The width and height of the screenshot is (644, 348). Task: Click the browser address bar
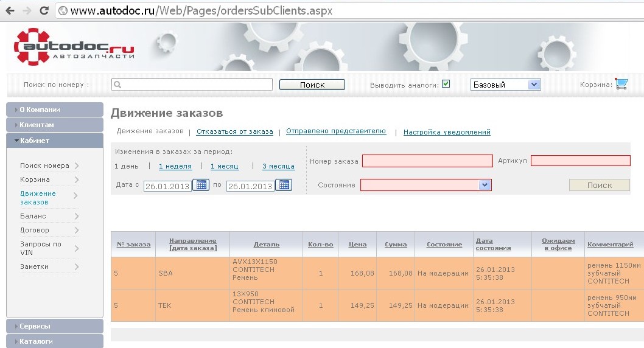pos(349,11)
